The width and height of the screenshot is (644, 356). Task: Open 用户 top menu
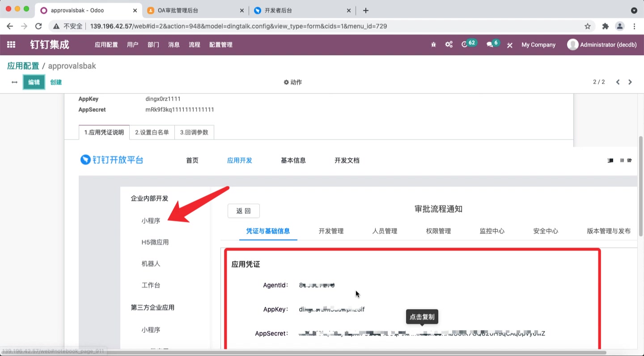point(133,45)
